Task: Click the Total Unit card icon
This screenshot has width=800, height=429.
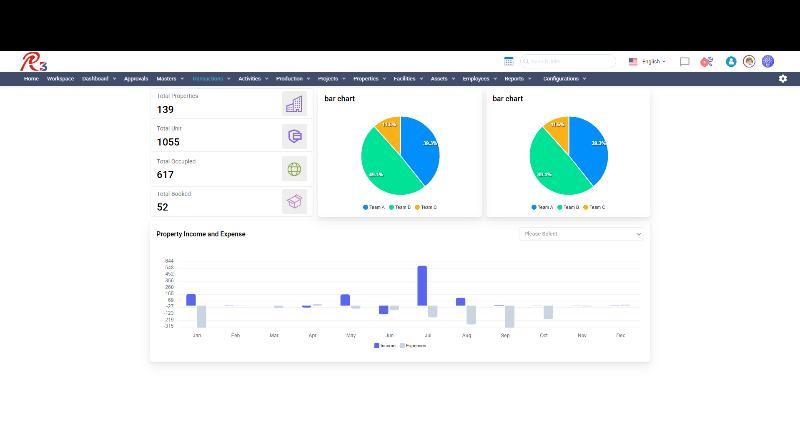Action: click(x=294, y=137)
